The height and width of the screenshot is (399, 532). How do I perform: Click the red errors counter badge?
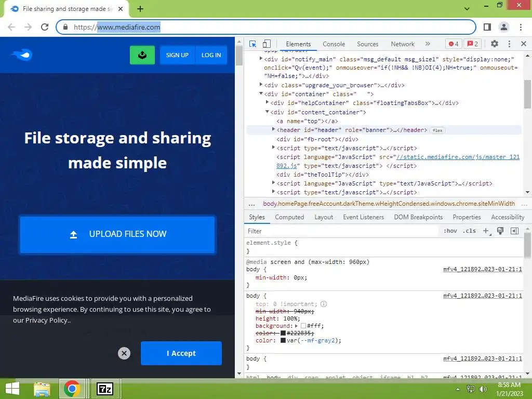[454, 44]
